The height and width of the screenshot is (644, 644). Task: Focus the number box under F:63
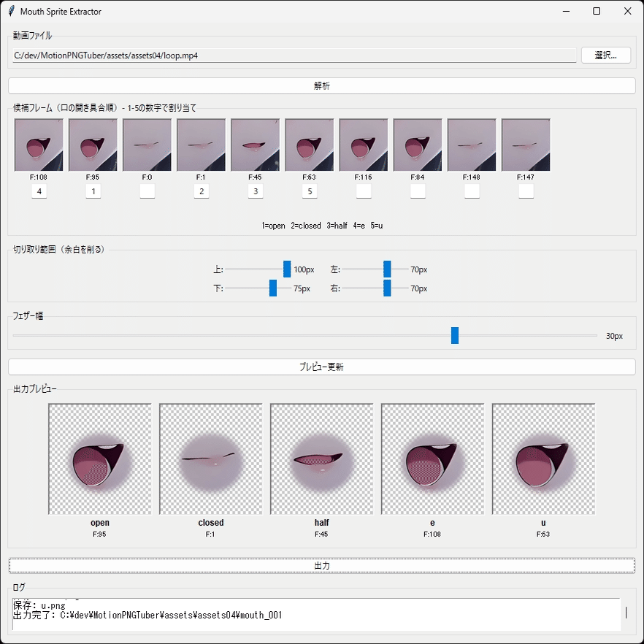[x=310, y=191]
